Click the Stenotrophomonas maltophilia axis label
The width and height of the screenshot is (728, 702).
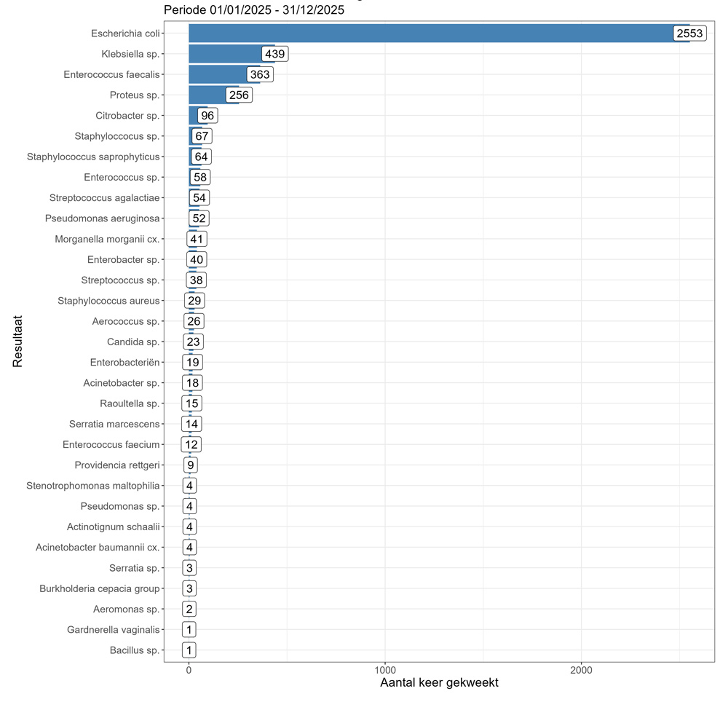93,486
